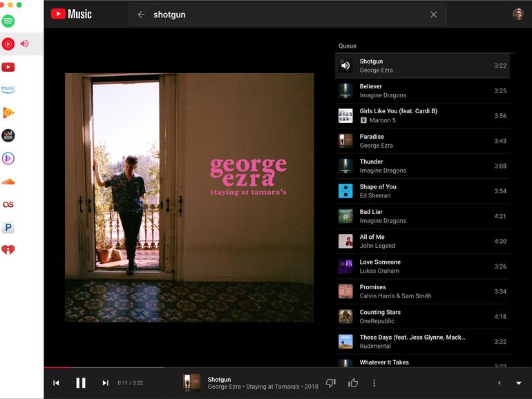The width and height of the screenshot is (532, 399).
Task: Click the search field containing shotgun
Action: (x=287, y=14)
